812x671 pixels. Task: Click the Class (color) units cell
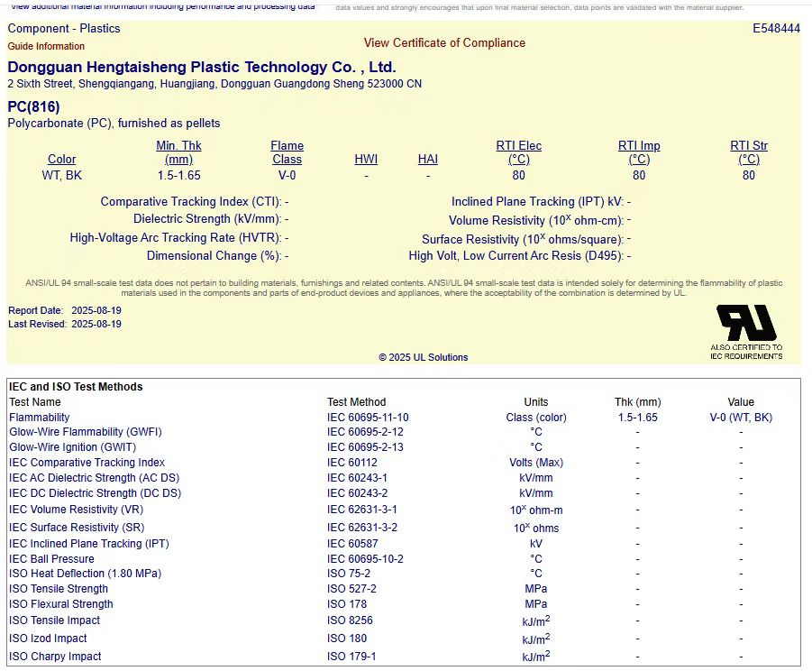(536, 417)
